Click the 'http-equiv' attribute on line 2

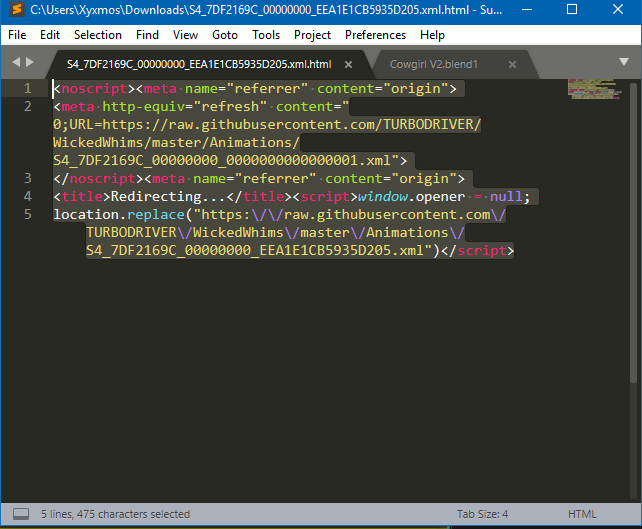pyautogui.click(x=144, y=107)
